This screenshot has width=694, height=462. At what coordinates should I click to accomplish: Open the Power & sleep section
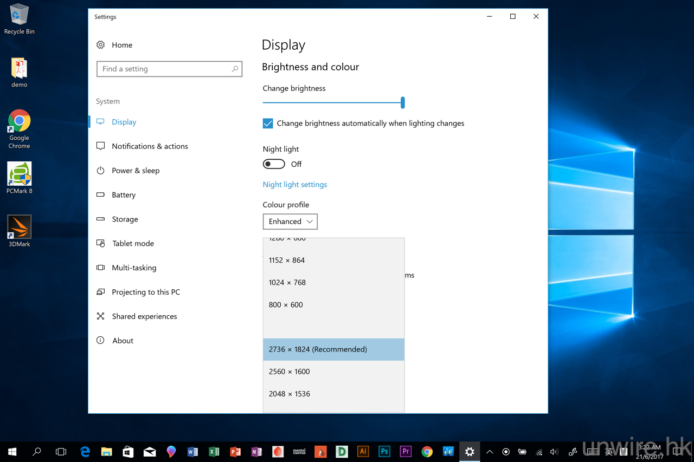pyautogui.click(x=135, y=171)
